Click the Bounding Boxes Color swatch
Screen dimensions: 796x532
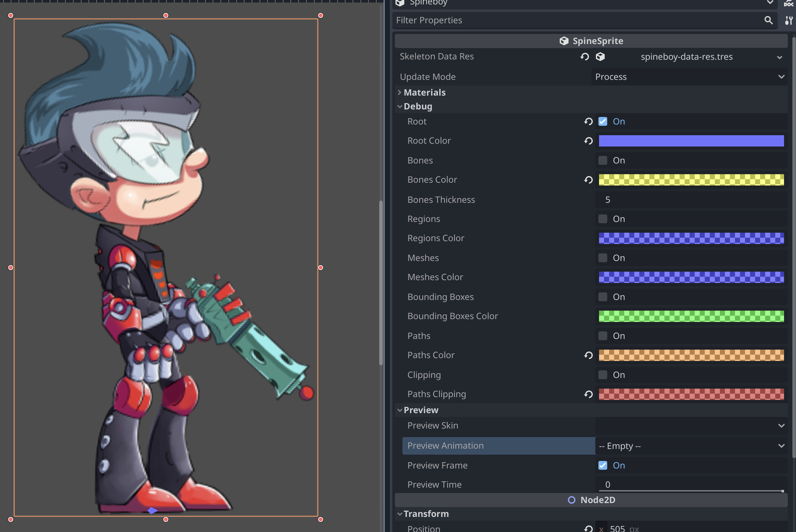(691, 316)
